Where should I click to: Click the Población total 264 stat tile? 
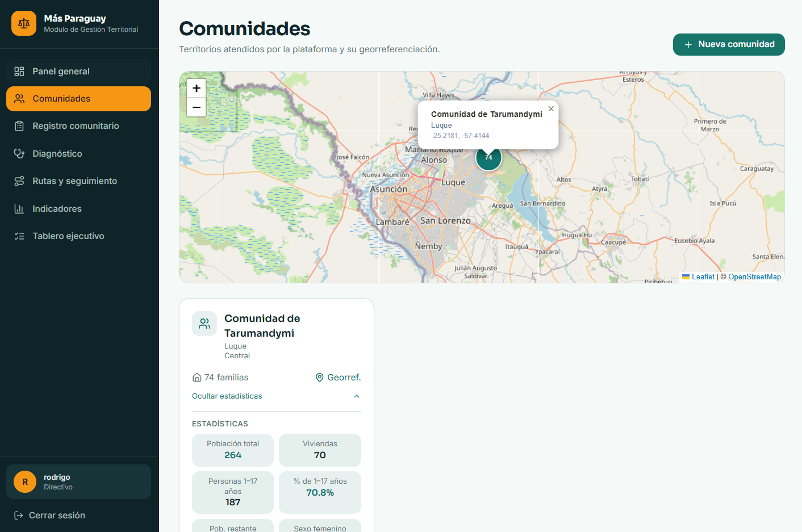(233, 450)
